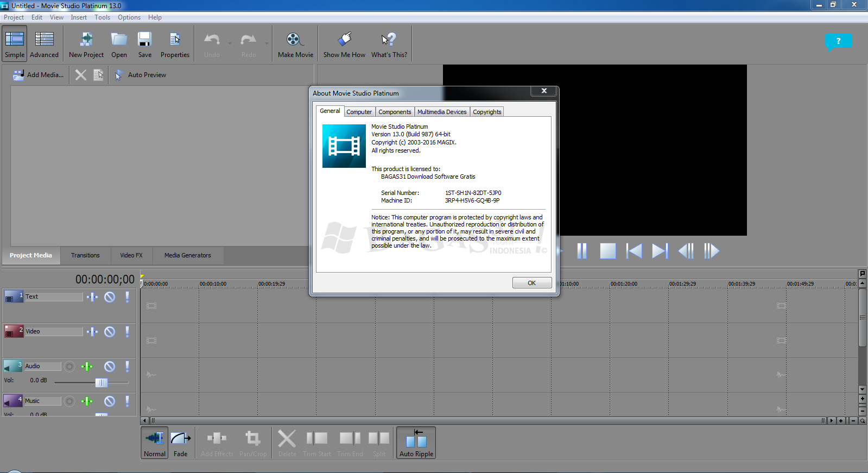Select track 1 header icon
The image size is (868, 473).
tap(14, 297)
